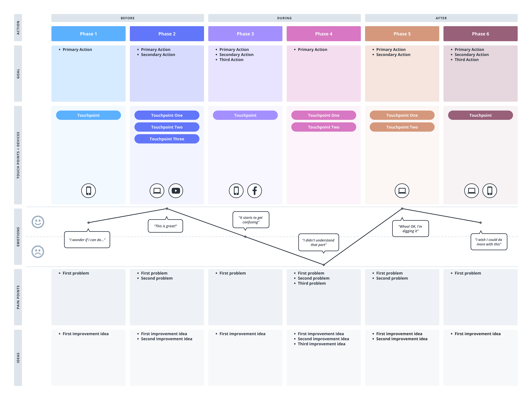Click the ACTION row label
Screen dimensions: 532x400
[x=18, y=28]
